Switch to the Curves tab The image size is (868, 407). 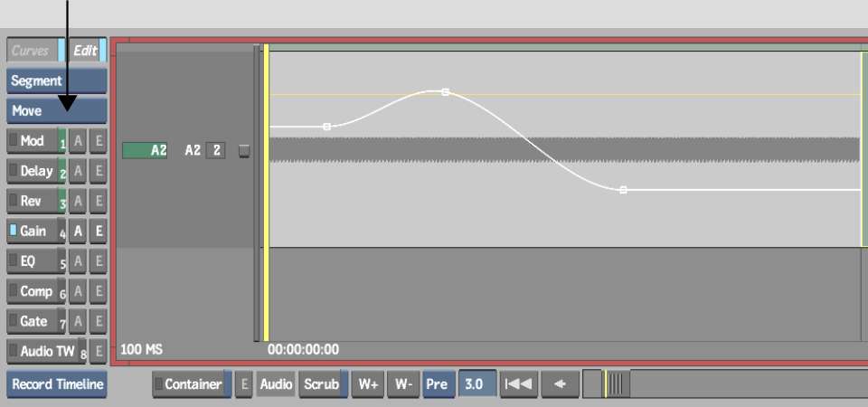coord(32,51)
